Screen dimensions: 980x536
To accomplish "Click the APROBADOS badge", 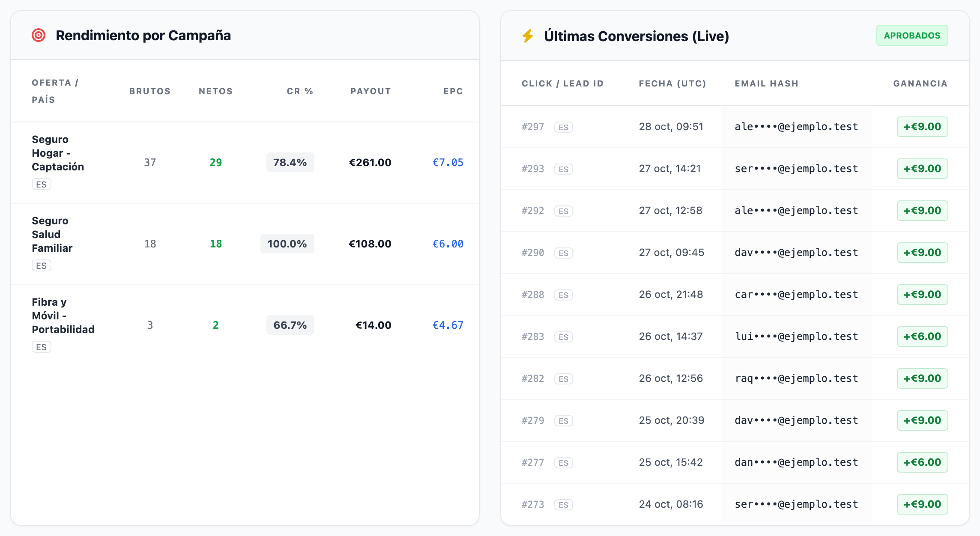I will tap(912, 36).
